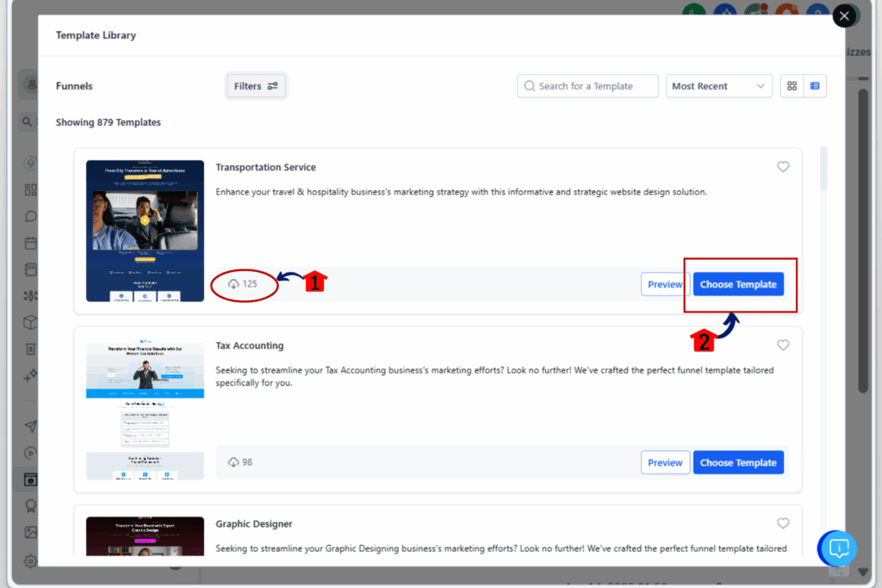
Task: Open the Most Recent sort dropdown
Action: 718,86
